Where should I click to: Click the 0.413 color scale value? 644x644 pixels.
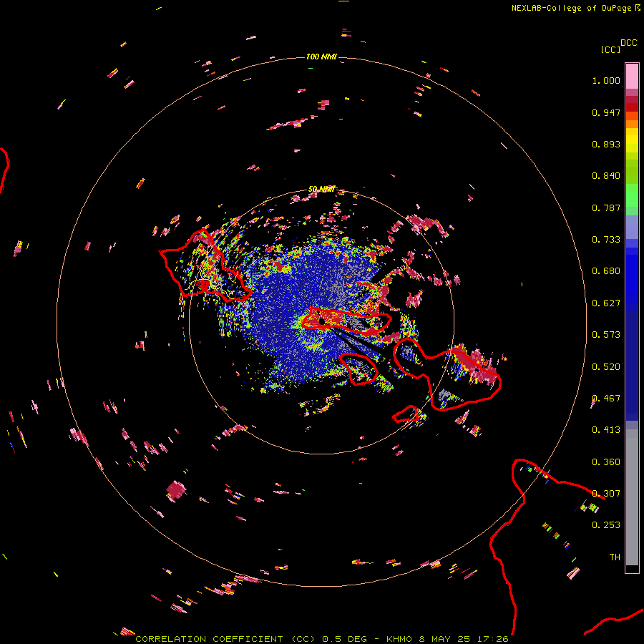(606, 430)
